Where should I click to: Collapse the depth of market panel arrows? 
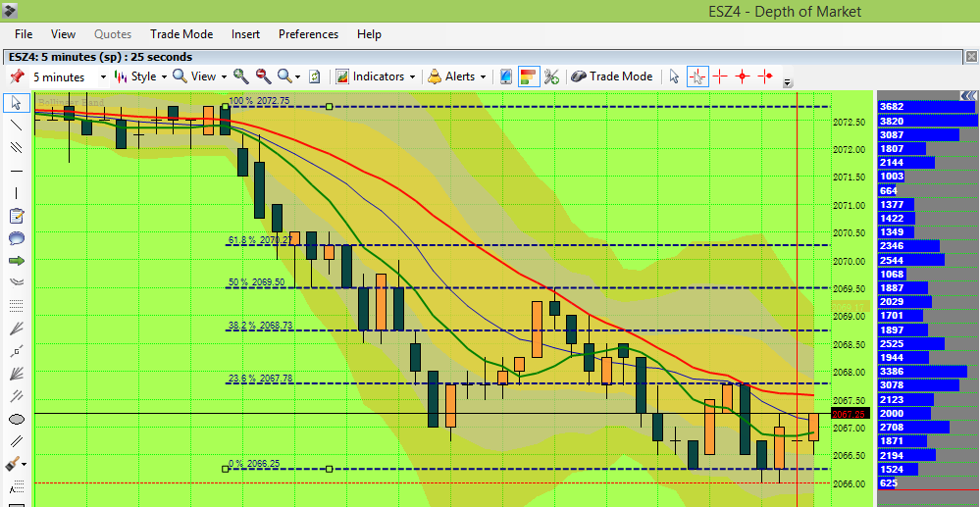[968, 95]
